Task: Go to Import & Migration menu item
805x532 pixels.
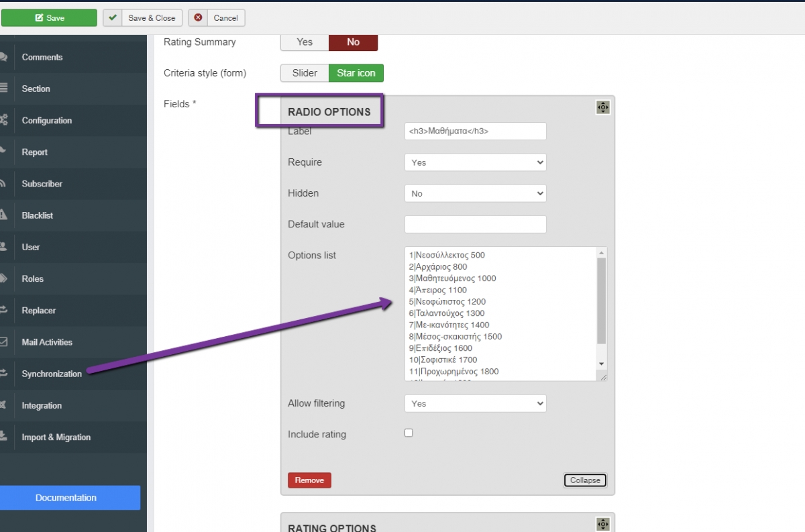Action: tap(56, 437)
